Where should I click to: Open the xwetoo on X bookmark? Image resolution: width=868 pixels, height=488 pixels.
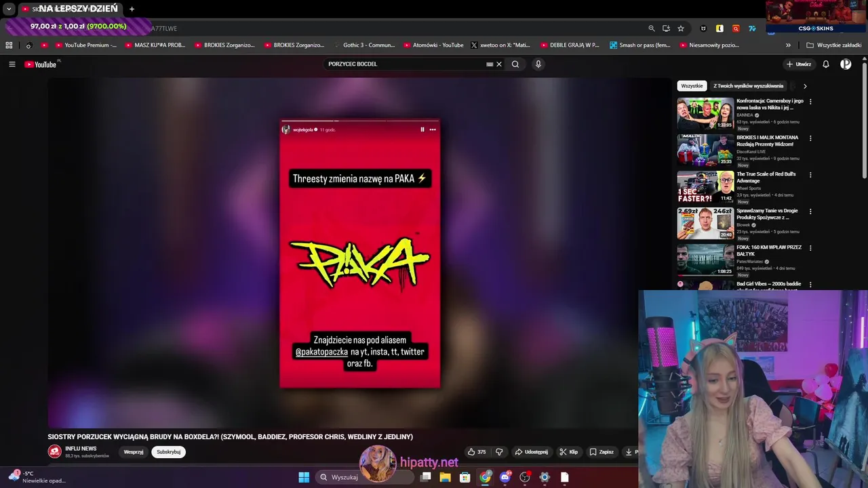pyautogui.click(x=500, y=45)
